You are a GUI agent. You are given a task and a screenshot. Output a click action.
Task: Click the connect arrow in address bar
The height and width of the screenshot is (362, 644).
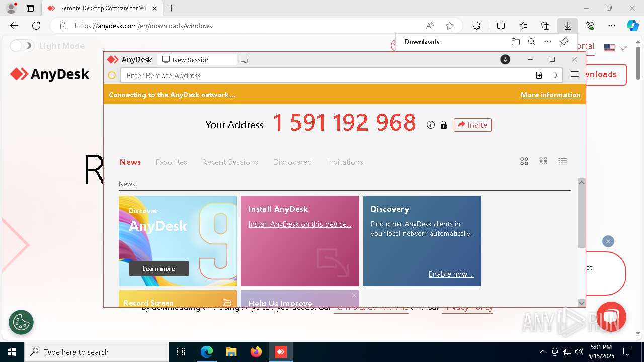coord(554,75)
